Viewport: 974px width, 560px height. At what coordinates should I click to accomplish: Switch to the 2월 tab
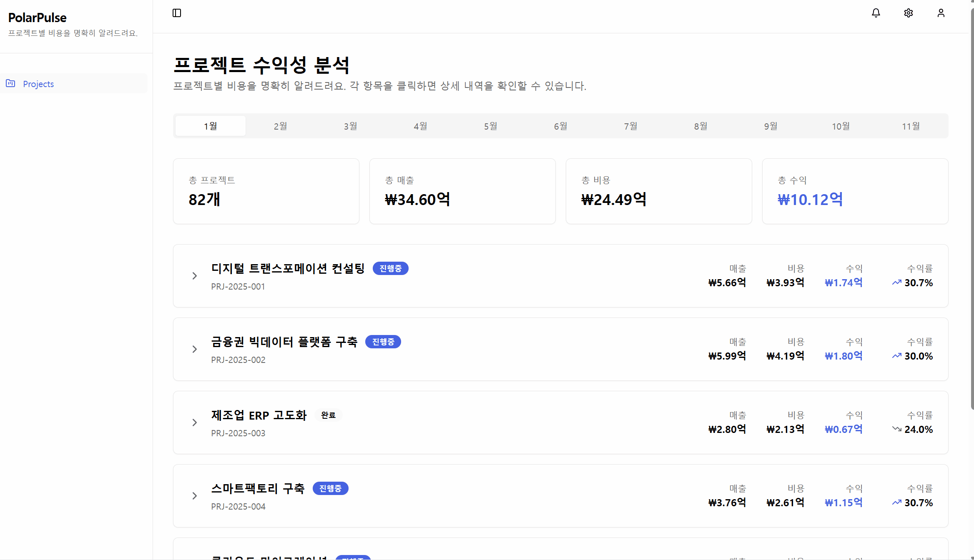coord(280,126)
